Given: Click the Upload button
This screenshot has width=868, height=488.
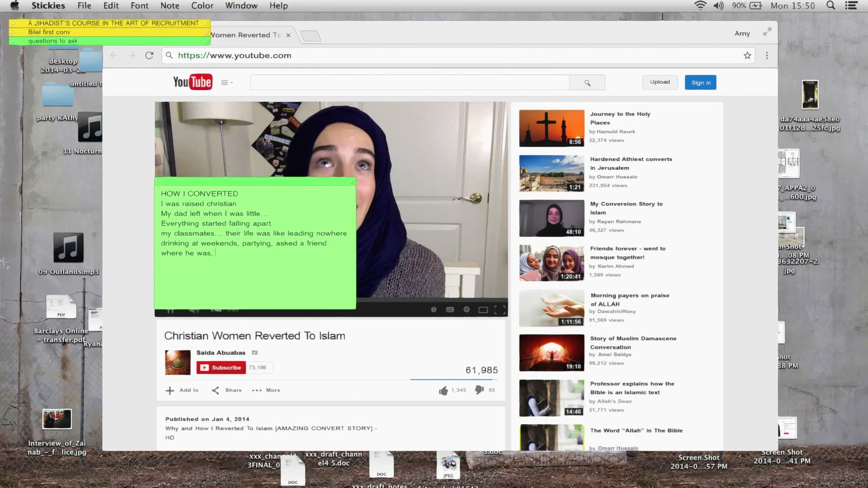Looking at the screenshot, I should point(660,82).
